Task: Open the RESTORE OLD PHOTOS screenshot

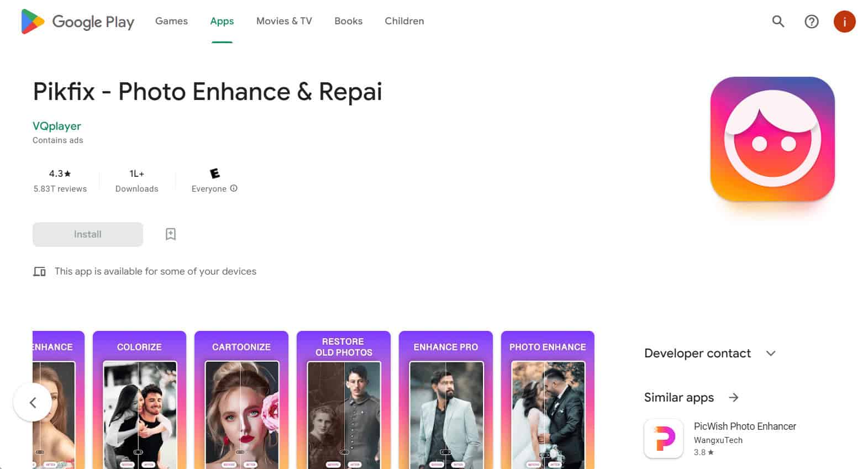Action: click(x=344, y=400)
